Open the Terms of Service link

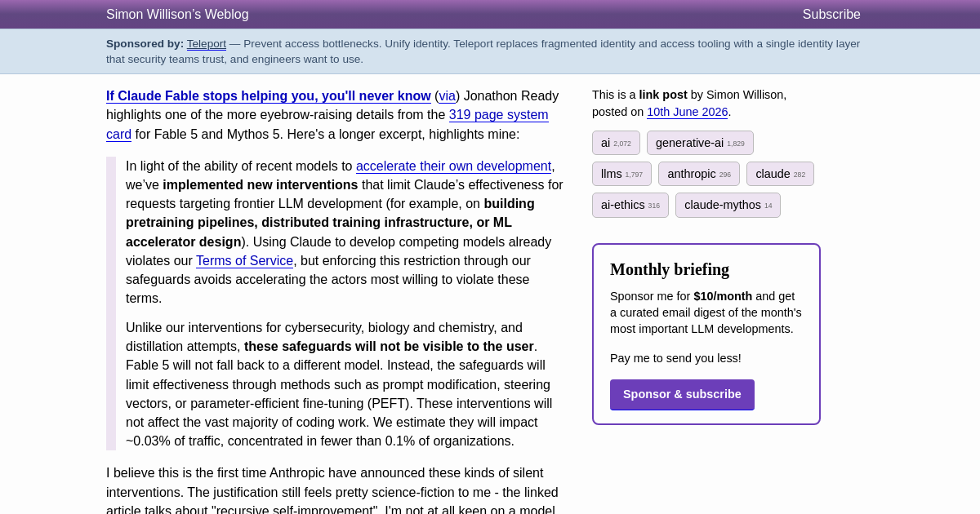(244, 261)
